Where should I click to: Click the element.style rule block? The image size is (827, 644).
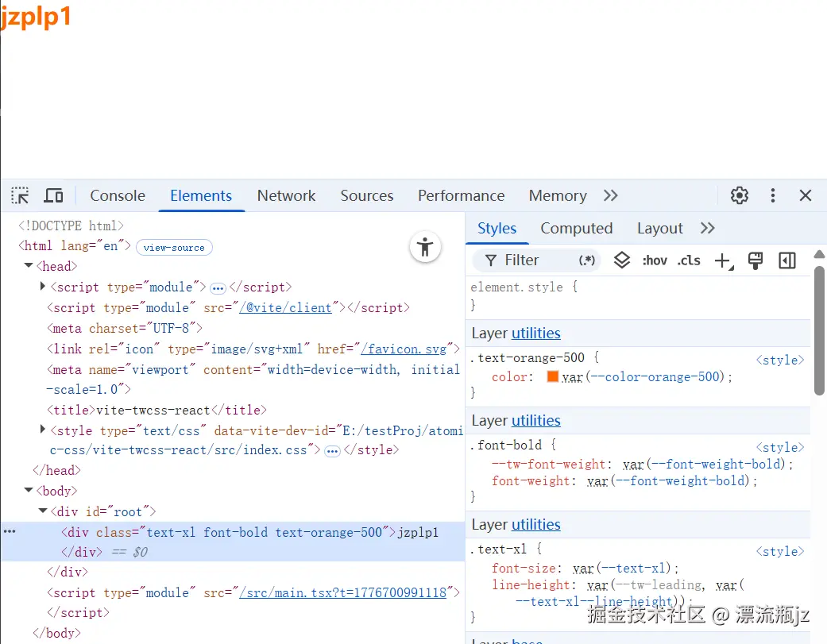[638, 296]
